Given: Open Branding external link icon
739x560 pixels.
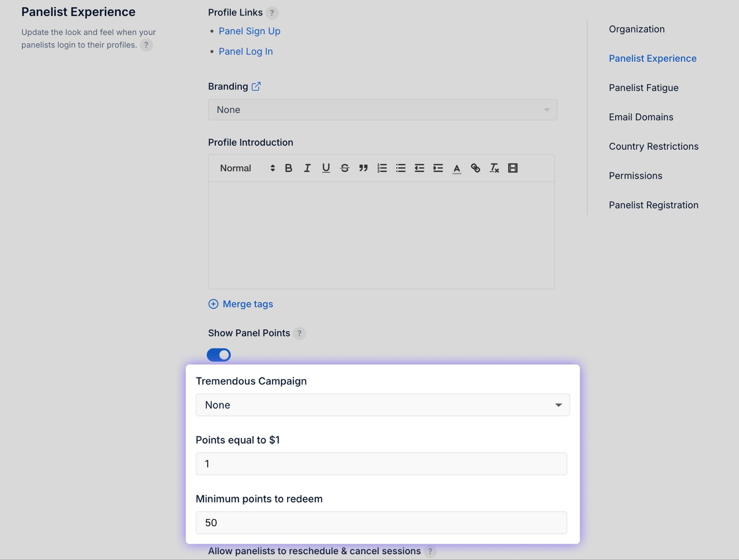Looking at the screenshot, I should pyautogui.click(x=256, y=87).
